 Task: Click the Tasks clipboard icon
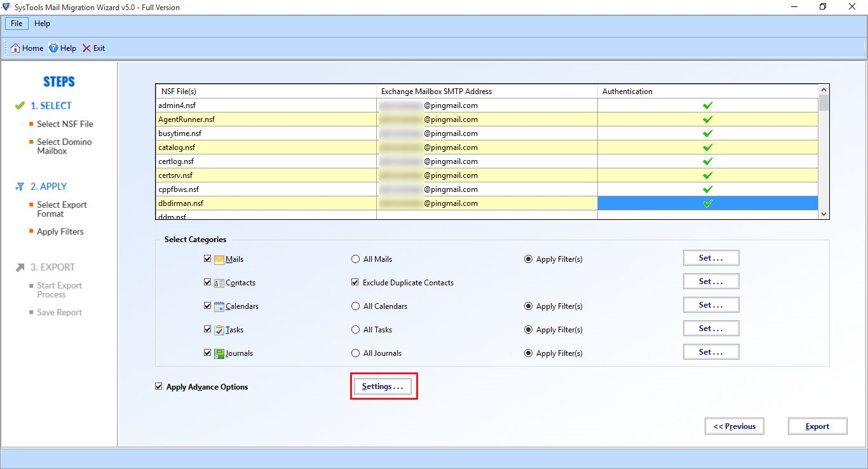click(x=219, y=330)
